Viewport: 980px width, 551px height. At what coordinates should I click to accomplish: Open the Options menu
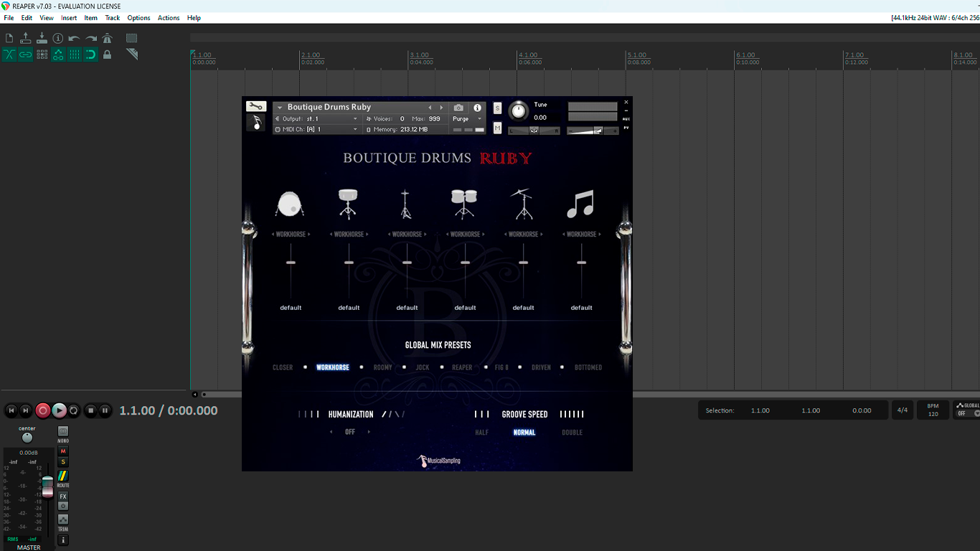point(138,18)
